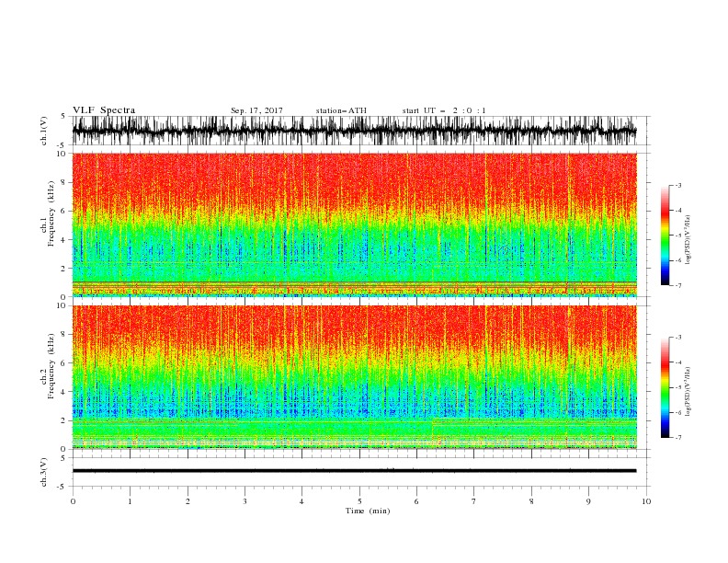This screenshot has height=563, width=728.
Task: Click the 'ch.1(V)' waveform axis label
Action: (44, 131)
